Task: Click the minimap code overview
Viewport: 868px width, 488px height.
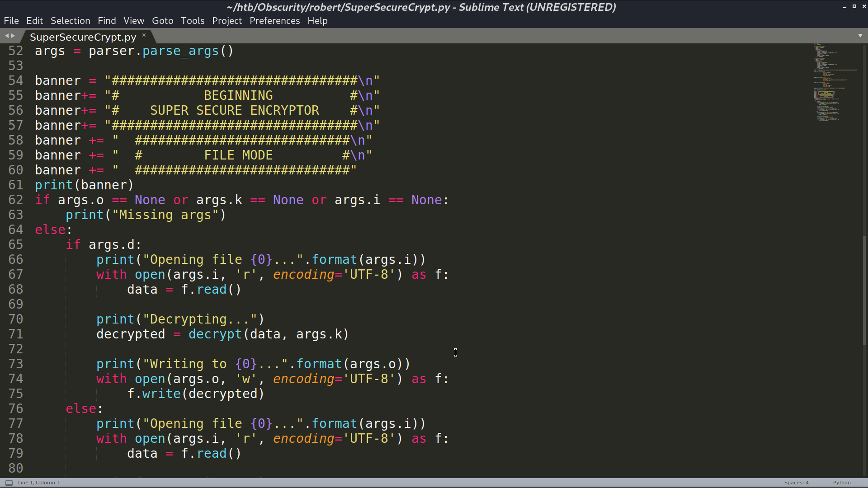Action: [x=835, y=83]
